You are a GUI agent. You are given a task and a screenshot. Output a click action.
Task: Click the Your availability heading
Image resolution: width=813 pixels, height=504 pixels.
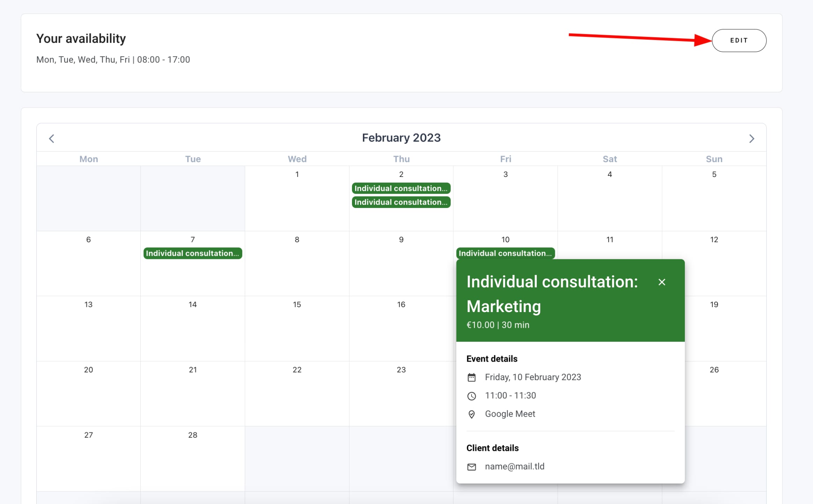(81, 39)
